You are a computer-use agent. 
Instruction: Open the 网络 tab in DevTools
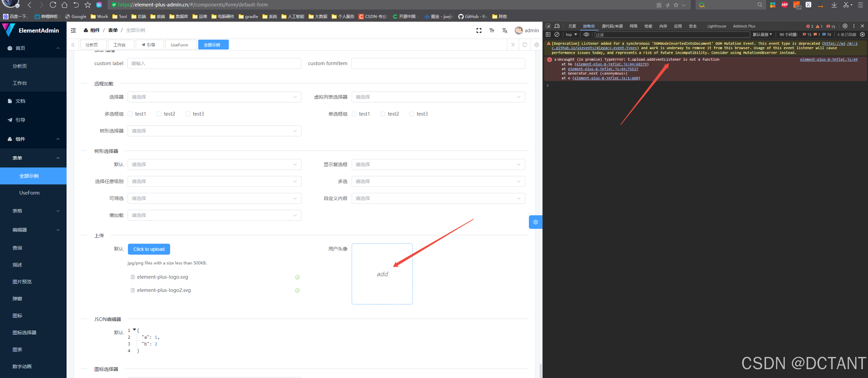(x=633, y=26)
